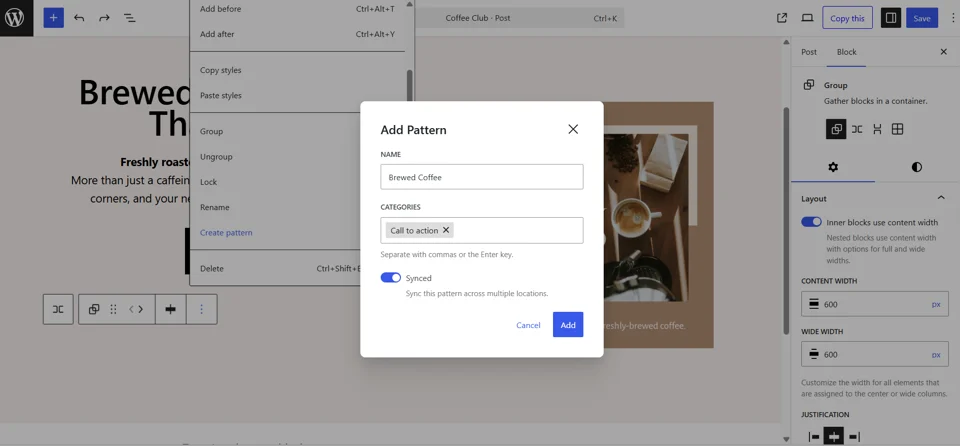960x446 pixels.
Task: Select Group variation icon in sidebar
Action: [836, 129]
